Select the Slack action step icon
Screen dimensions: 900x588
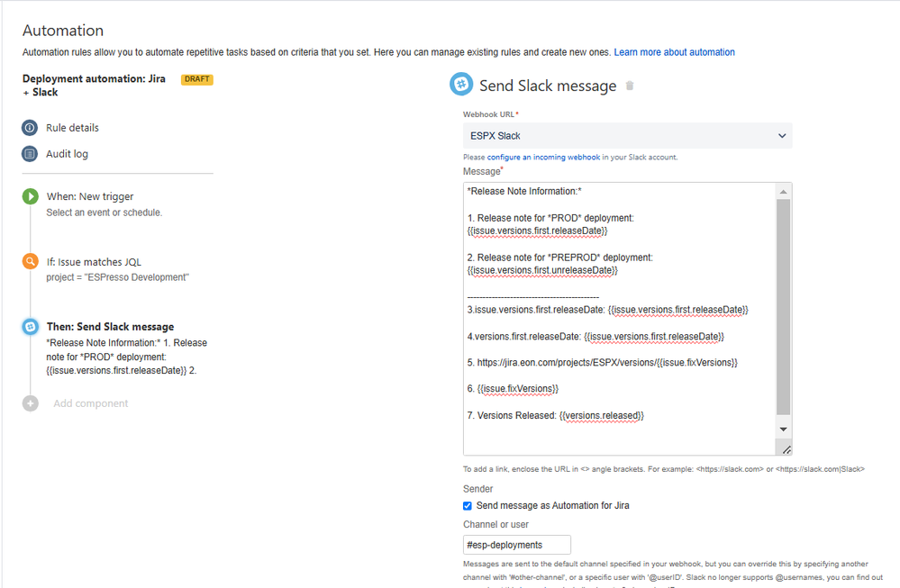(x=31, y=326)
